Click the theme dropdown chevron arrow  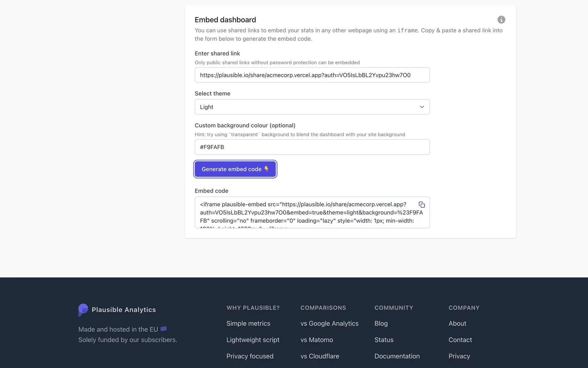422,107
